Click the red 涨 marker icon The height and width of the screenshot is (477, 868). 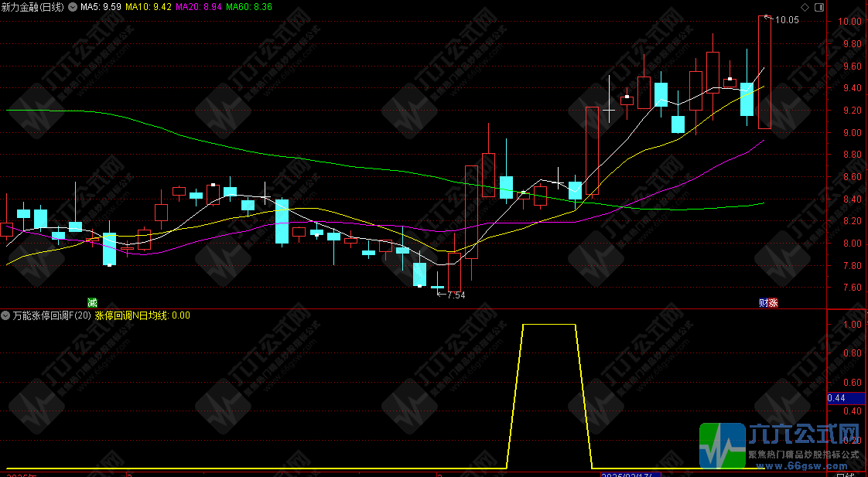(x=773, y=302)
